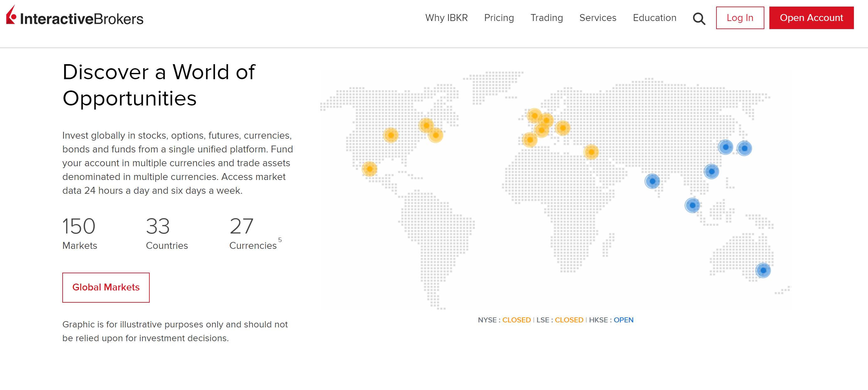Image resolution: width=868 pixels, height=390 pixels.
Task: Click the Log In button
Action: click(740, 18)
